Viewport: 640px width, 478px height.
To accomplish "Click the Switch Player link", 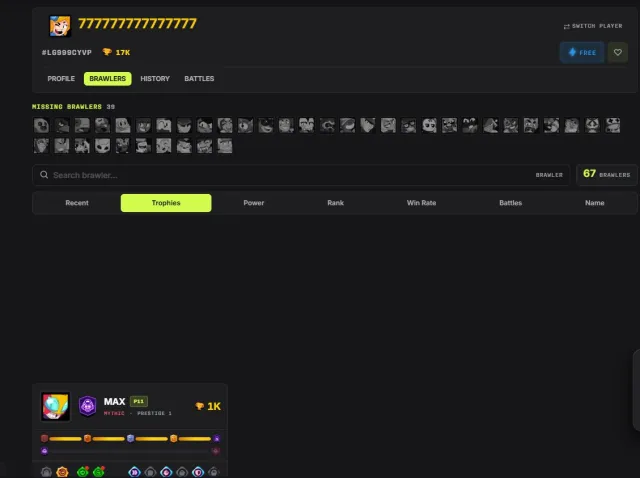I will tap(593, 26).
